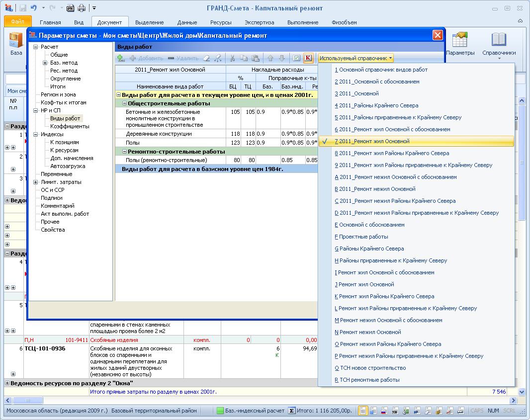The width and height of the screenshot is (530, 420).
Task: Switch to the Экспертиза ribbon tab
Action: pyautogui.click(x=259, y=22)
